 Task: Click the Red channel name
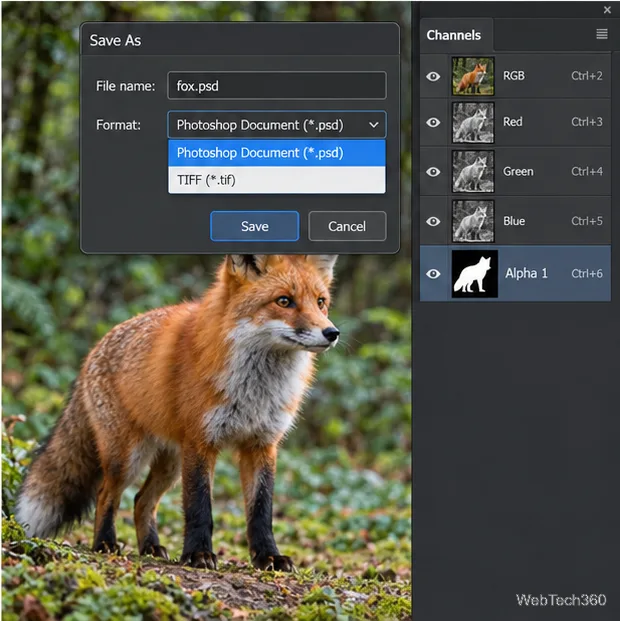coord(513,122)
